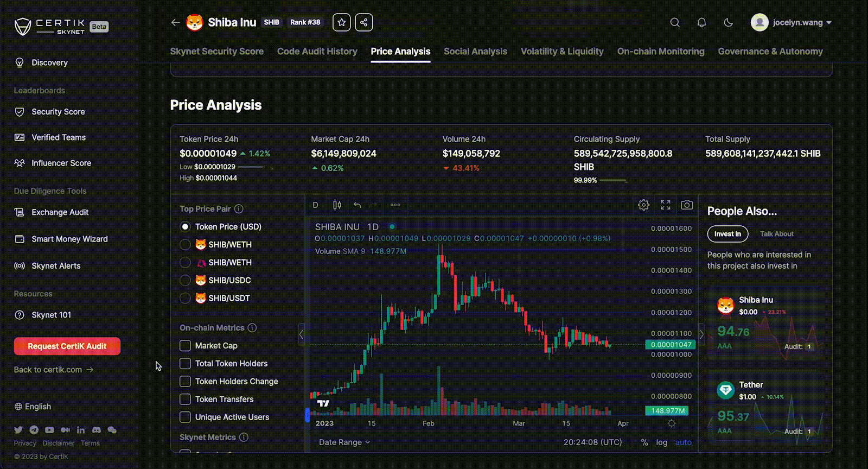Open the search icon in the header
Image resolution: width=868 pixels, height=469 pixels.
point(675,22)
